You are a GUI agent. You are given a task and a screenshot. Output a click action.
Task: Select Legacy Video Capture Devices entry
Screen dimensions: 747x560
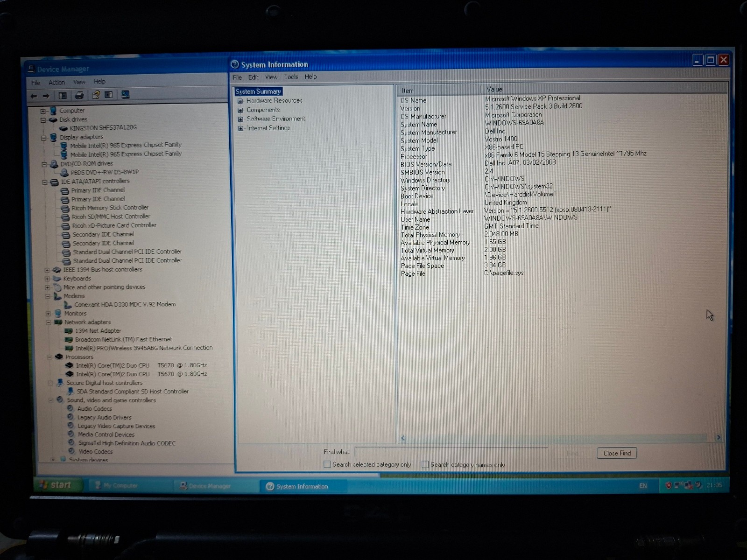[x=116, y=426]
